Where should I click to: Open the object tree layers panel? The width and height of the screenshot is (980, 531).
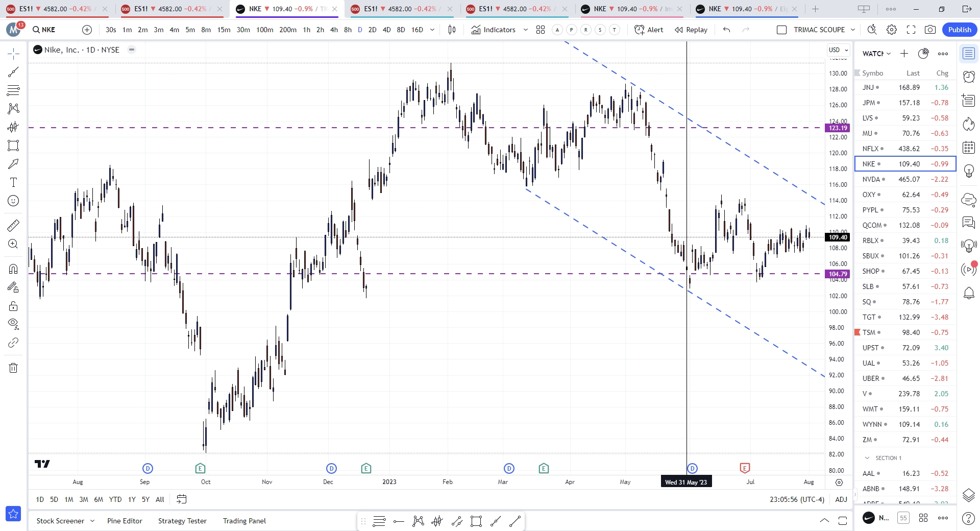tap(969, 495)
